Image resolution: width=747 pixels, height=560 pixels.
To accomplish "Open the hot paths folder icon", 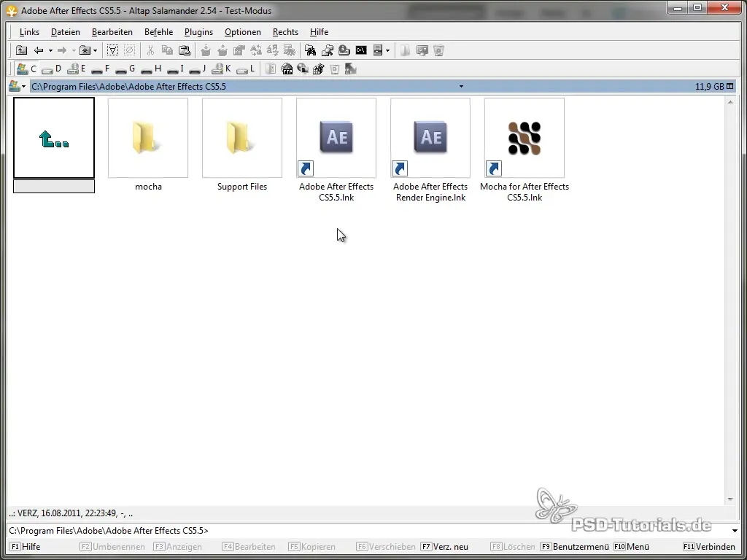I will (85, 50).
